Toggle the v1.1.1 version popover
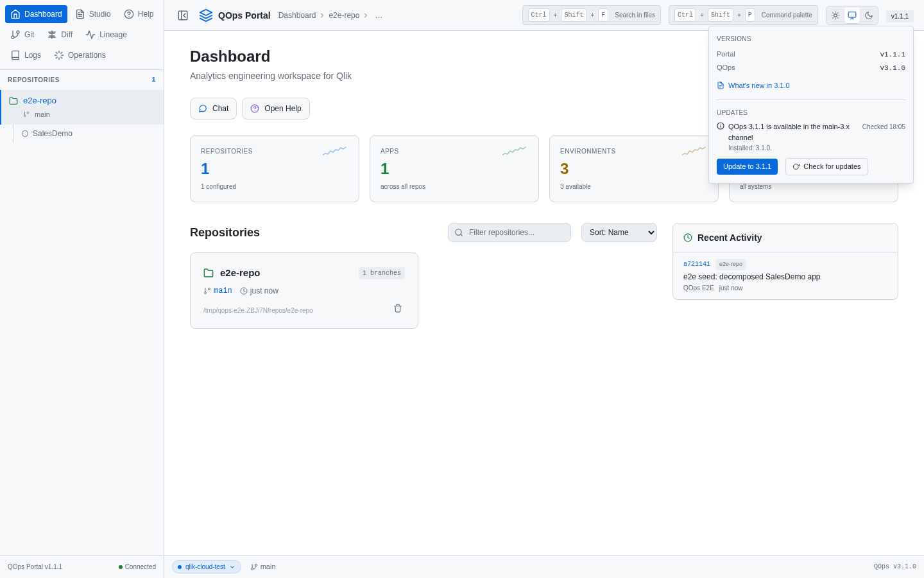The width and height of the screenshot is (924, 578). tap(900, 16)
